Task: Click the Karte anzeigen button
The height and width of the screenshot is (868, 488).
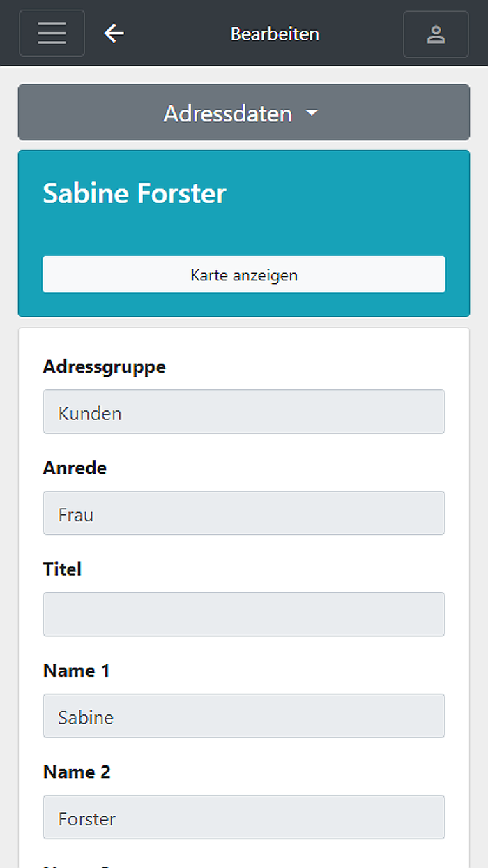Action: pyautogui.click(x=244, y=274)
